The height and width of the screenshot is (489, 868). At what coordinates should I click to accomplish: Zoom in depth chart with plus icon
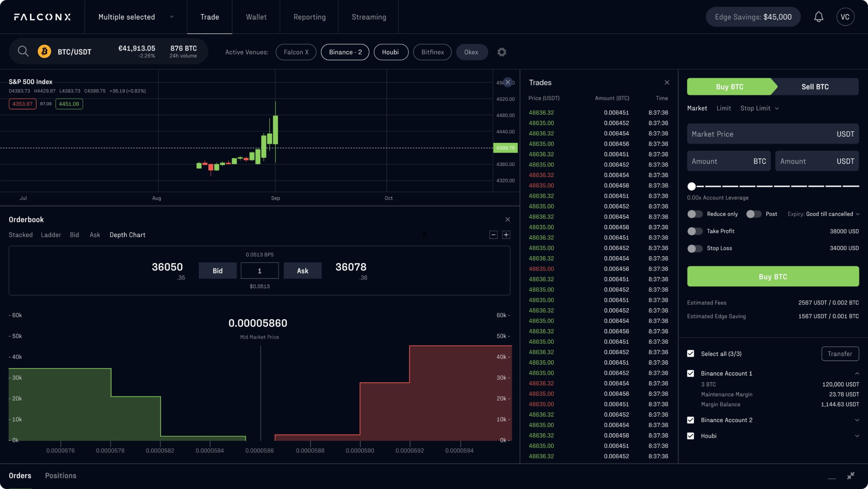tap(506, 235)
